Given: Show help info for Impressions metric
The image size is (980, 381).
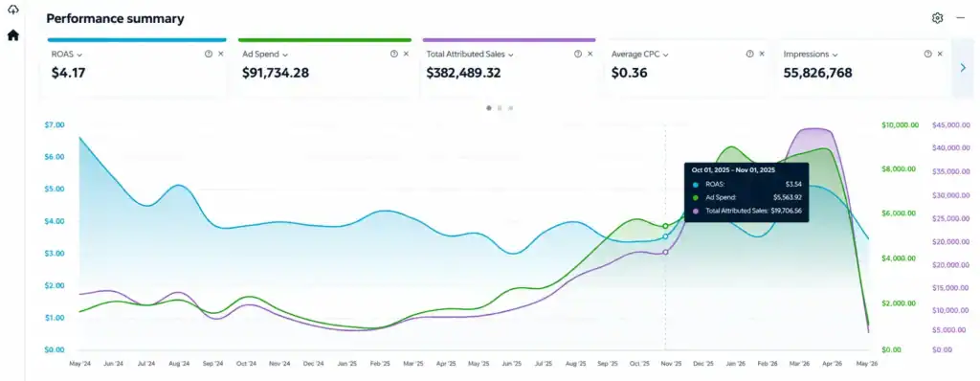Looking at the screenshot, I should coord(927,54).
